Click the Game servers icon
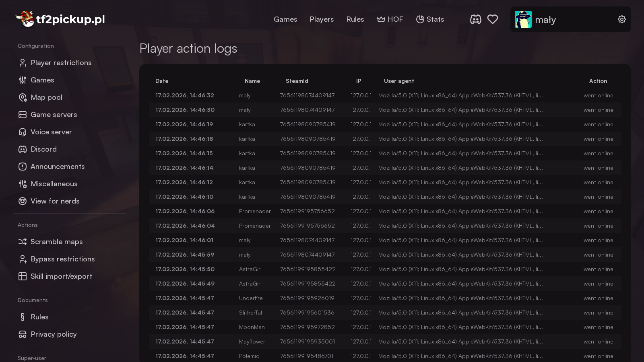This screenshot has height=362, width=644. point(23,115)
